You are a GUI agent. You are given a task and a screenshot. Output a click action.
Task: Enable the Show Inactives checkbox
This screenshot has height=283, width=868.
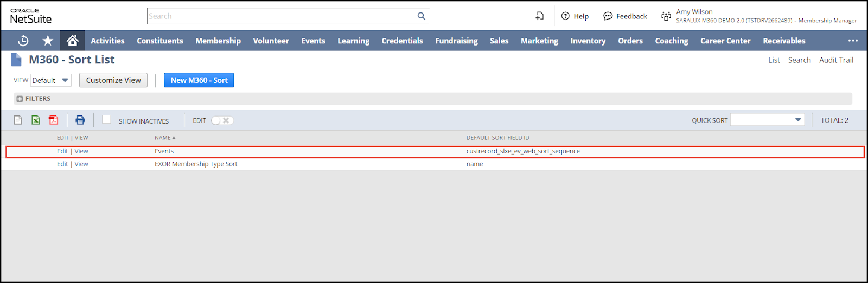pos(106,120)
